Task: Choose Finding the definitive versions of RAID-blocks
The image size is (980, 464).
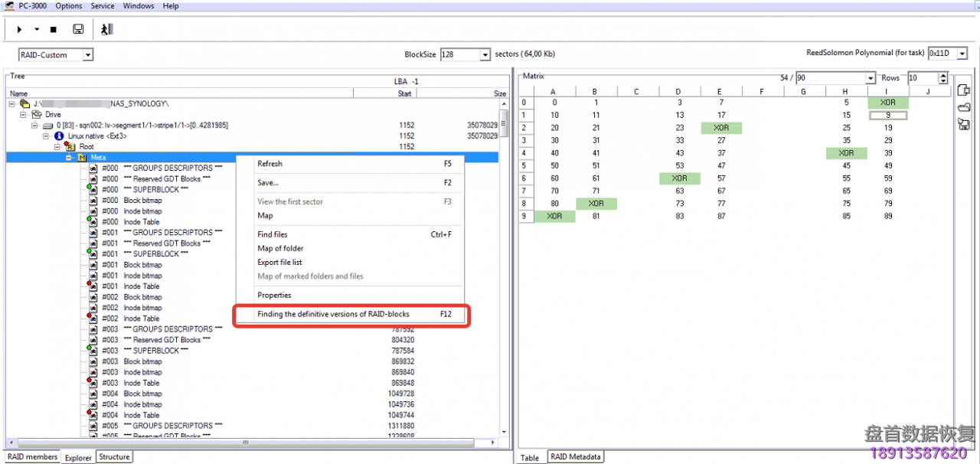Action: (x=333, y=314)
